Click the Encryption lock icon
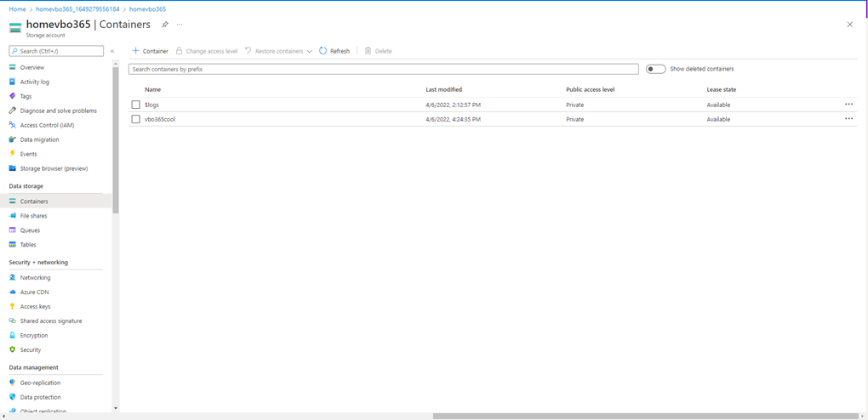 pos(12,335)
